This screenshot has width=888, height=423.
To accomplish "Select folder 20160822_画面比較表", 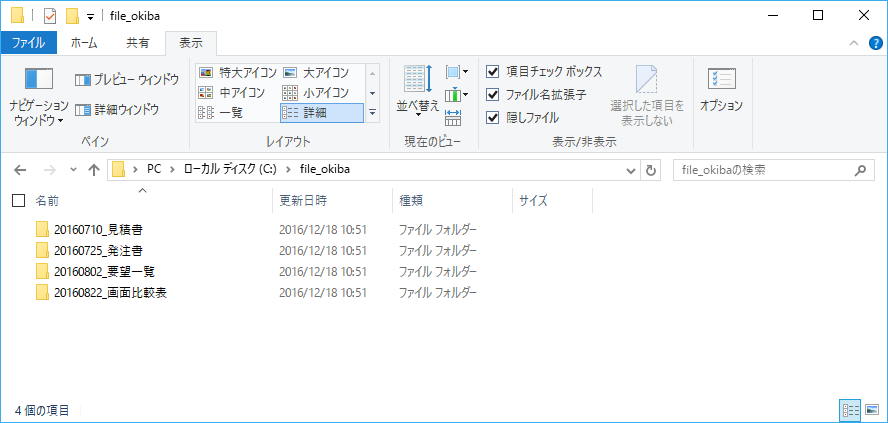I will pyautogui.click(x=110, y=293).
